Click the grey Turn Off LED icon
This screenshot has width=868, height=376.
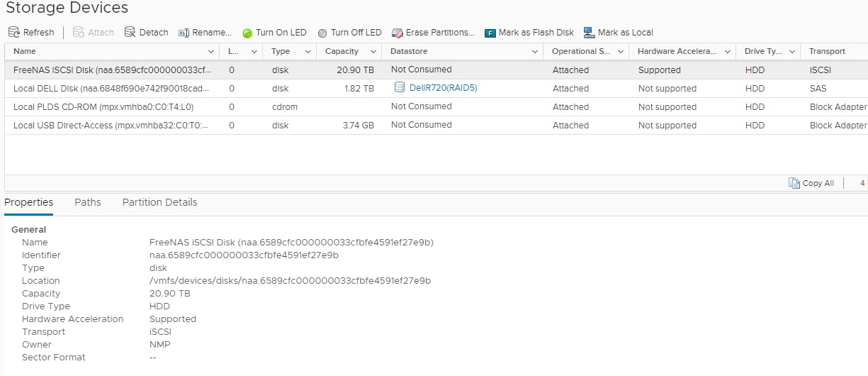pyautogui.click(x=322, y=33)
